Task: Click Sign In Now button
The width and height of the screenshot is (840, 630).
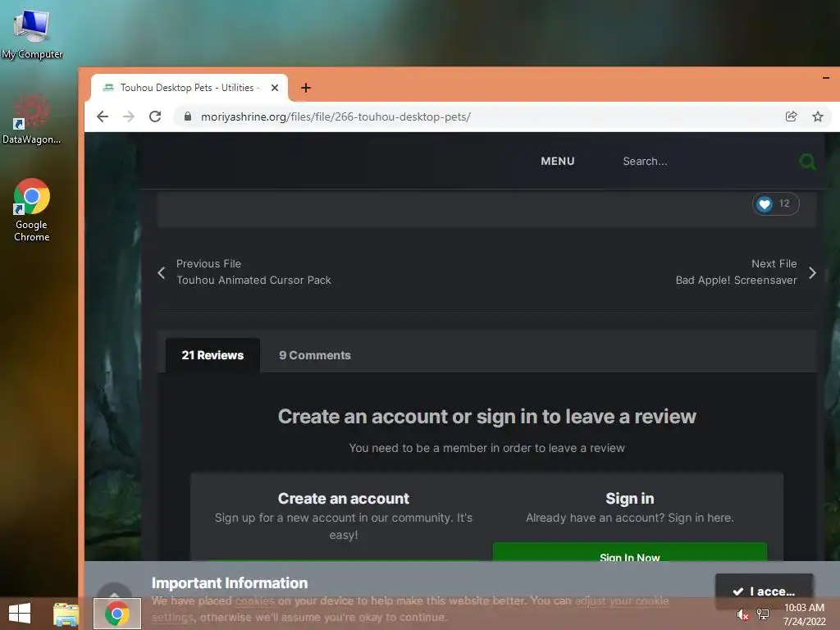Action: tap(630, 552)
